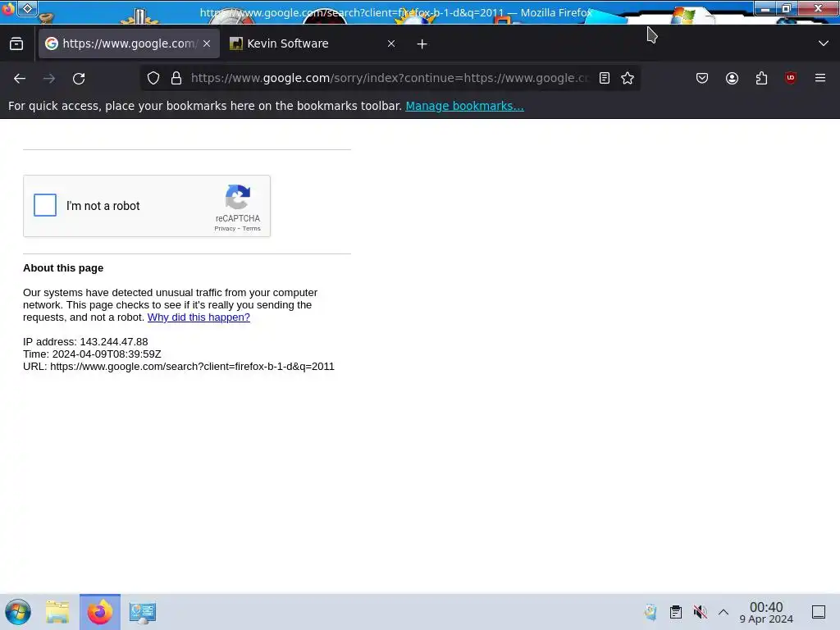Open reCAPTCHA Terms link

pos(251,228)
